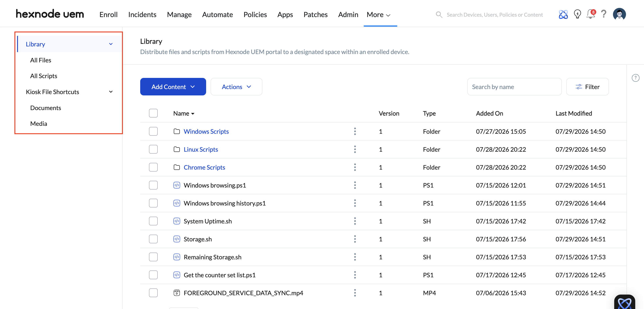Open the Windows Scripts folder link
Viewport: 644px width, 309px height.
(206, 131)
